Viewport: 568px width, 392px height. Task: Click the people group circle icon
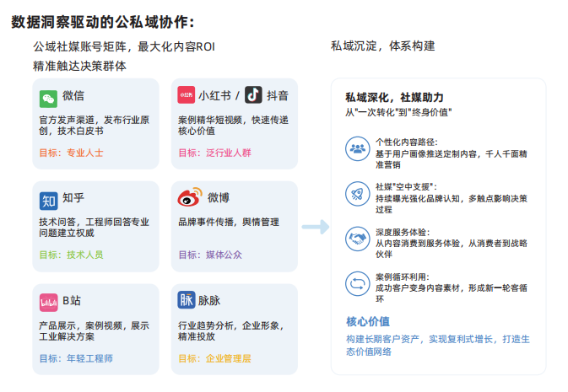[358, 148]
